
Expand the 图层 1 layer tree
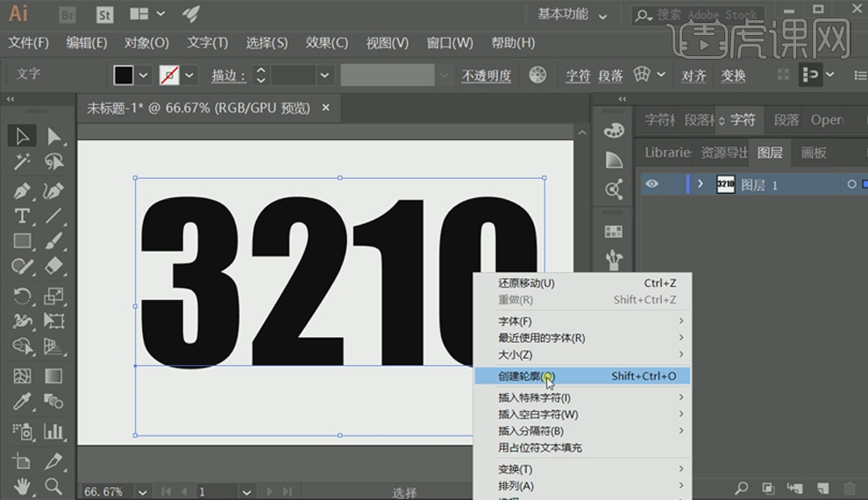(x=700, y=184)
